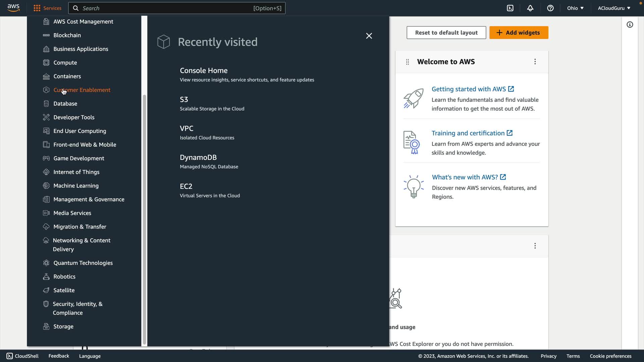Open DynamoDB from recently visited
This screenshot has width=644, height=362.
tap(198, 157)
